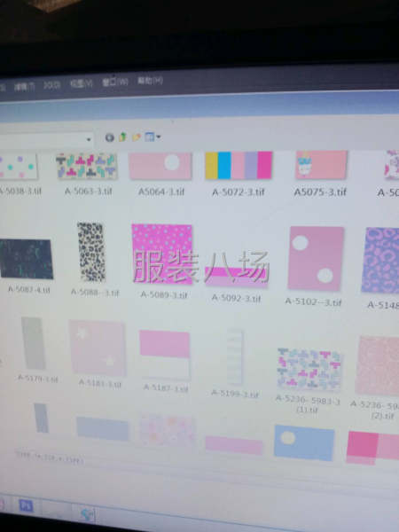The image size is (399, 532).
Task: Select the A-5063-3.tif tetris pattern file
Action: point(87,166)
